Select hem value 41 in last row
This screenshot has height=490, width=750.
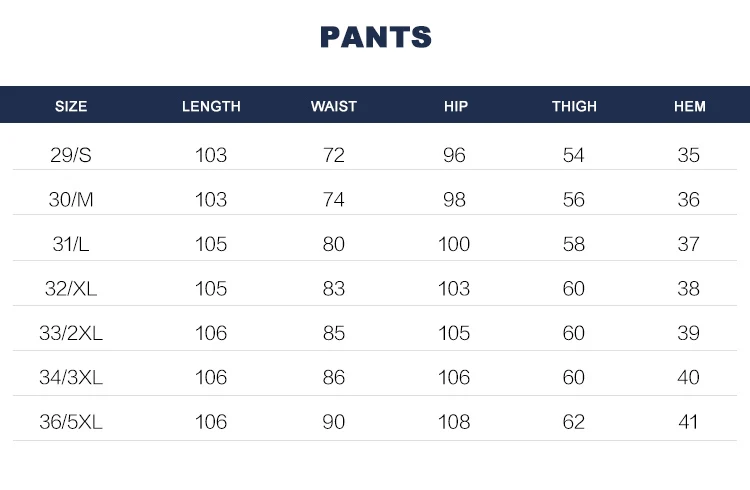click(x=688, y=422)
